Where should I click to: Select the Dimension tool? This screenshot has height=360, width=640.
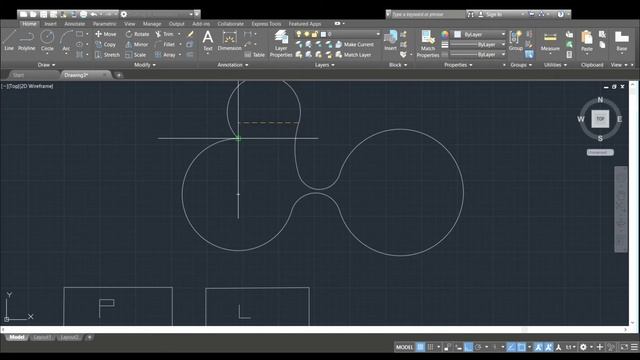229,40
